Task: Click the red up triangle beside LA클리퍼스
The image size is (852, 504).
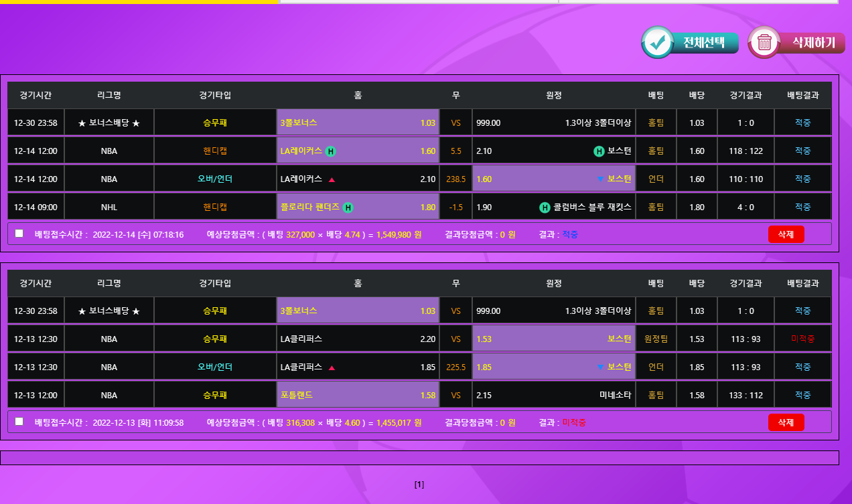Action: pyautogui.click(x=332, y=367)
